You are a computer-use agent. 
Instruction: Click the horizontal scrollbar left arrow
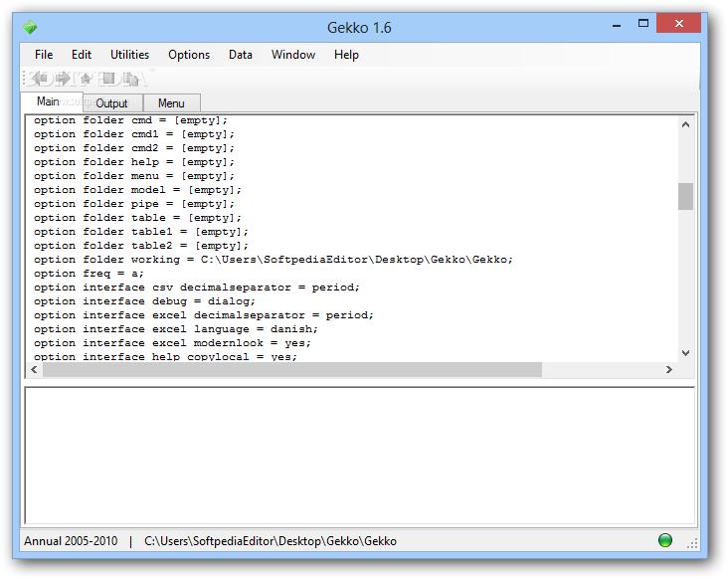click(35, 370)
